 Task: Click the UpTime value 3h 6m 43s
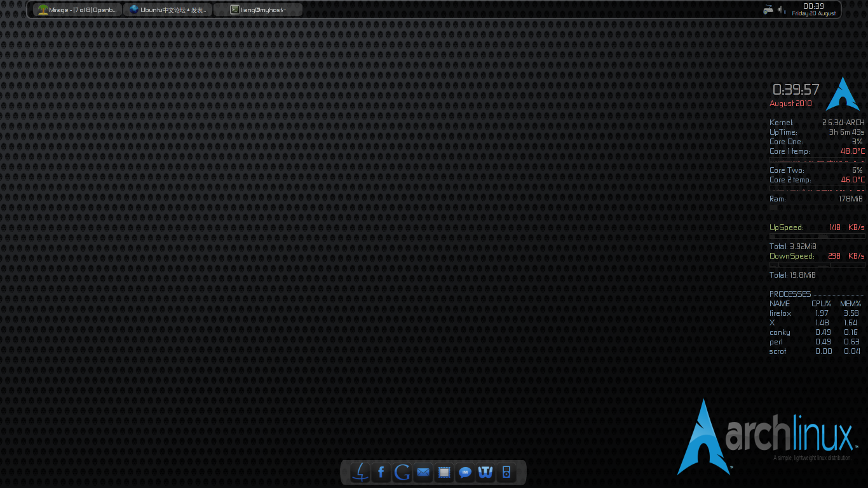[846, 132]
